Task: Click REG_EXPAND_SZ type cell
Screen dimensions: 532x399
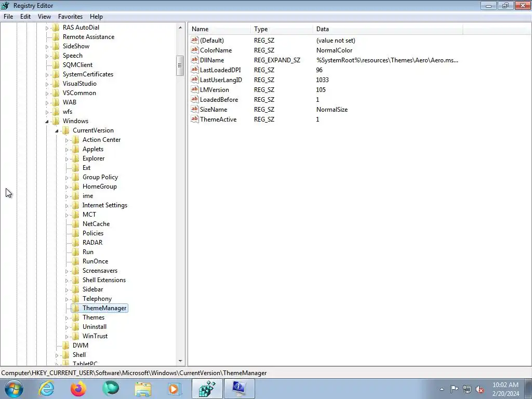Action: click(277, 60)
